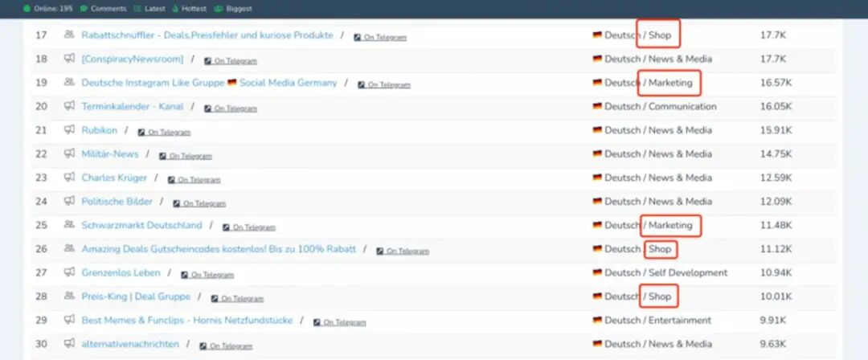This screenshot has height=360, width=868.
Task: Click group icon beside Rabattschnüffler
Action: (69, 35)
